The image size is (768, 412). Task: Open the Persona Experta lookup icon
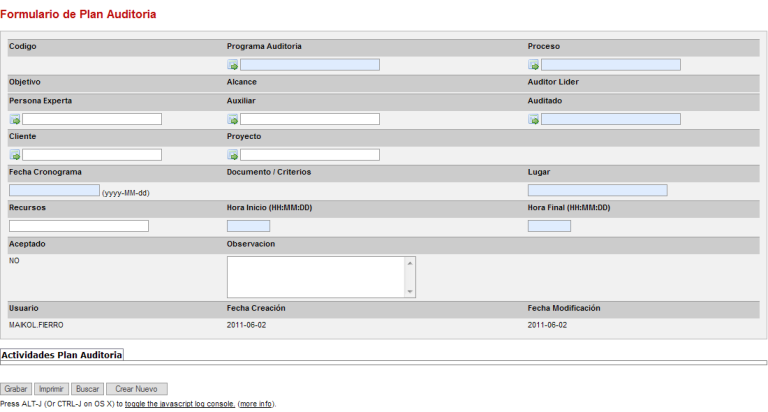tap(15, 120)
